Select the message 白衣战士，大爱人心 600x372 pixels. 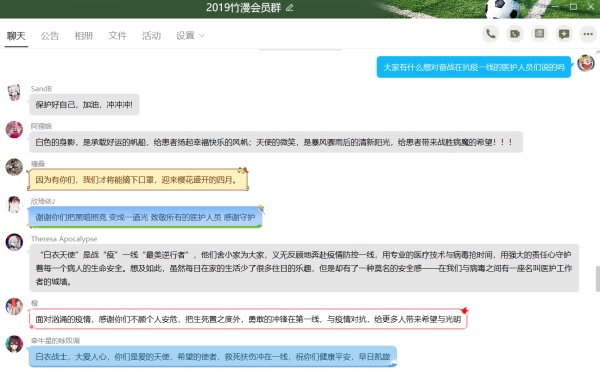213,357
